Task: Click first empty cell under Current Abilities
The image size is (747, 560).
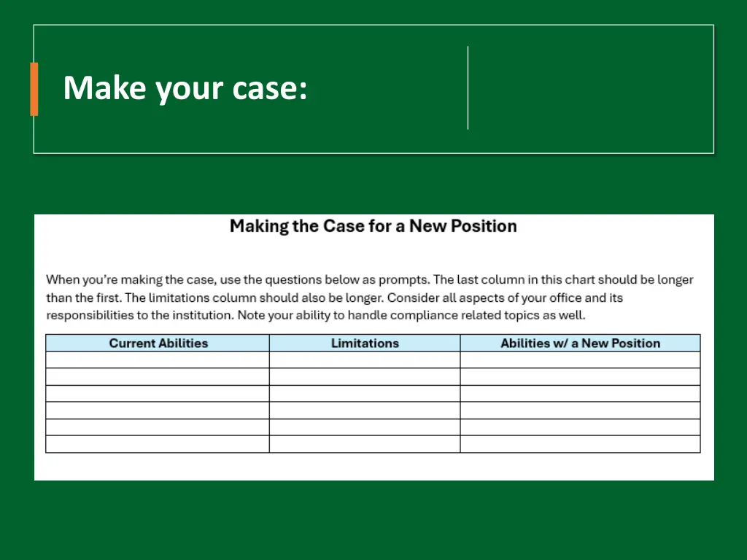Action: click(x=158, y=360)
